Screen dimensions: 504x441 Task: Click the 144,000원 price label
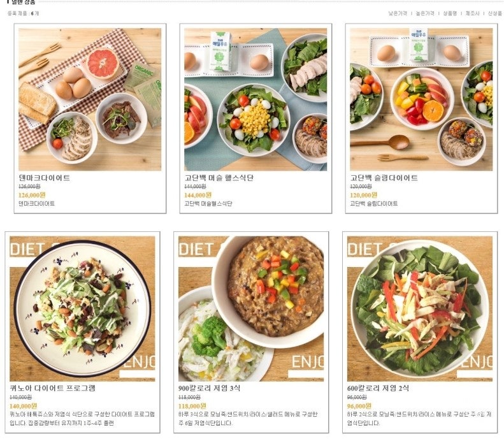[198, 195]
